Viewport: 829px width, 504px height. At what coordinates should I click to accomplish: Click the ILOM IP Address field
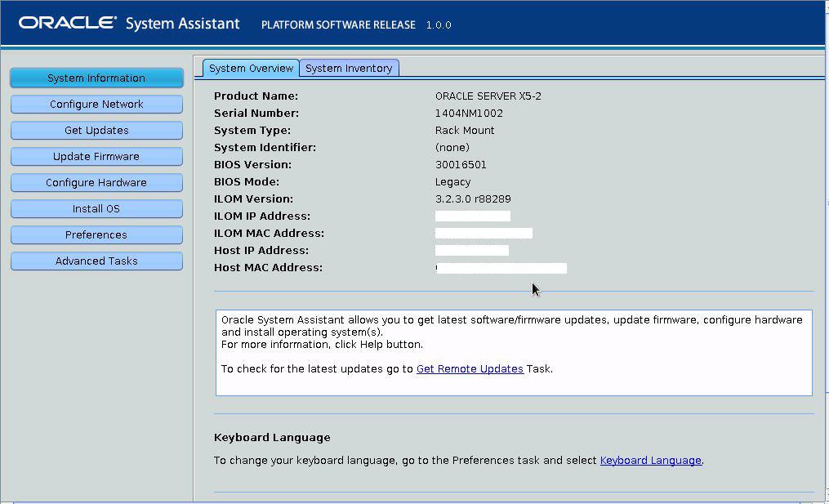[472, 216]
